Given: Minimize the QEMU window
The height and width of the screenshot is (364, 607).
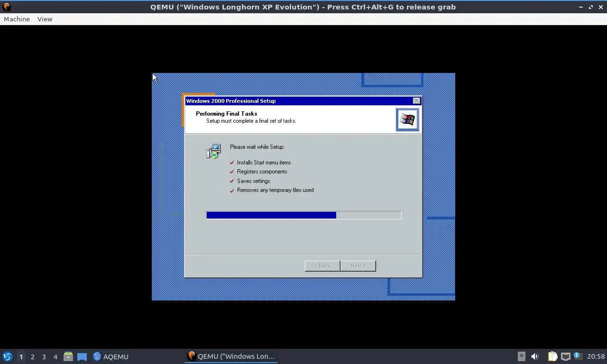Looking at the screenshot, I should tap(581, 7).
